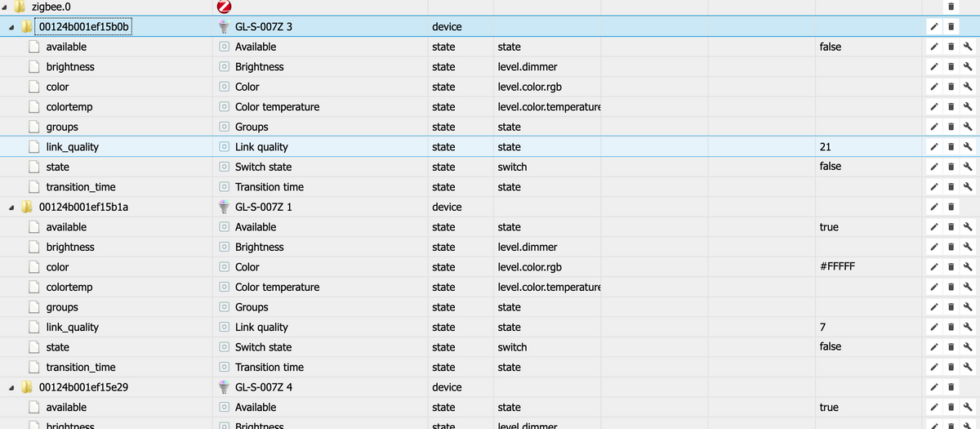The height and width of the screenshot is (429, 980).
Task: Click 'true' value in GL-S-007Z 1 available row
Action: point(829,227)
